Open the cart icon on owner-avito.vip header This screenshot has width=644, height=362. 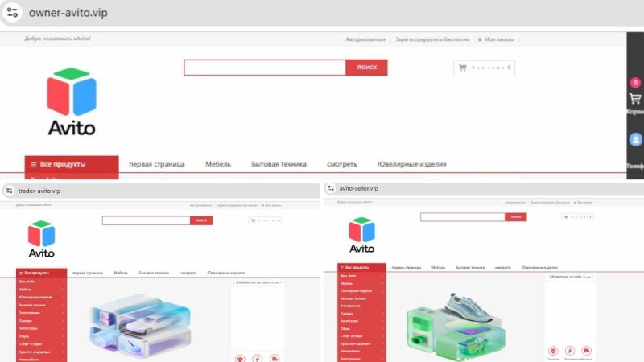click(x=462, y=68)
